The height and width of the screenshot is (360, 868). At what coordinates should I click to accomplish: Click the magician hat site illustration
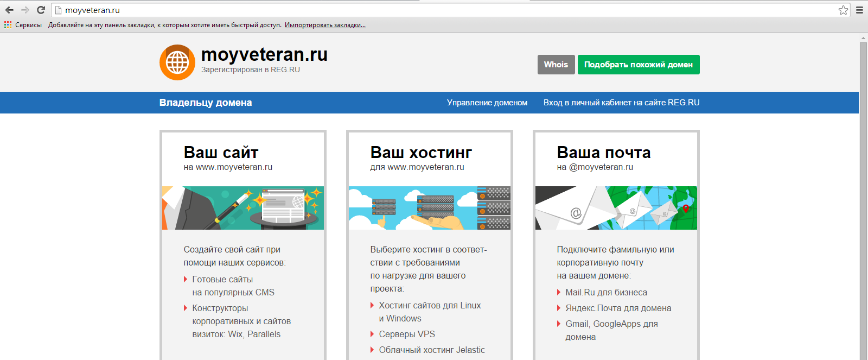coord(243,208)
